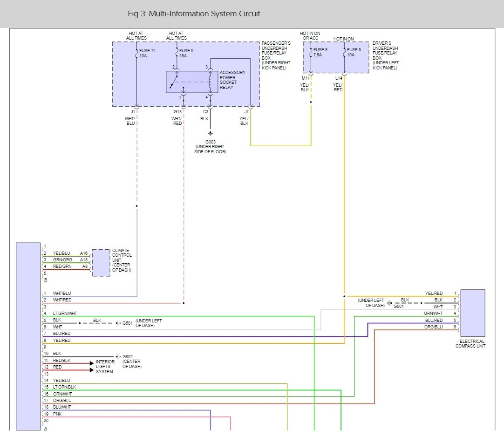Click the Fig 3 Multi-Information System Circuit title
This screenshot has height=437, width=504.
(194, 14)
